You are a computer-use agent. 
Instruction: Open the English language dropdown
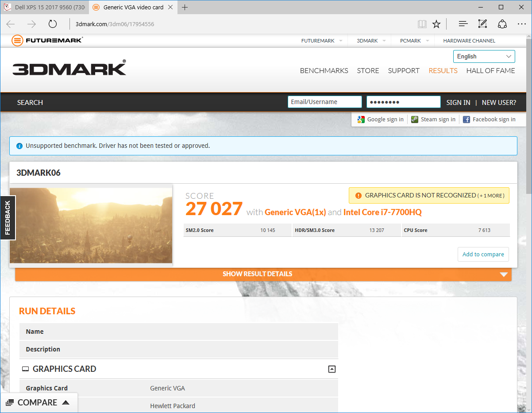tap(484, 56)
